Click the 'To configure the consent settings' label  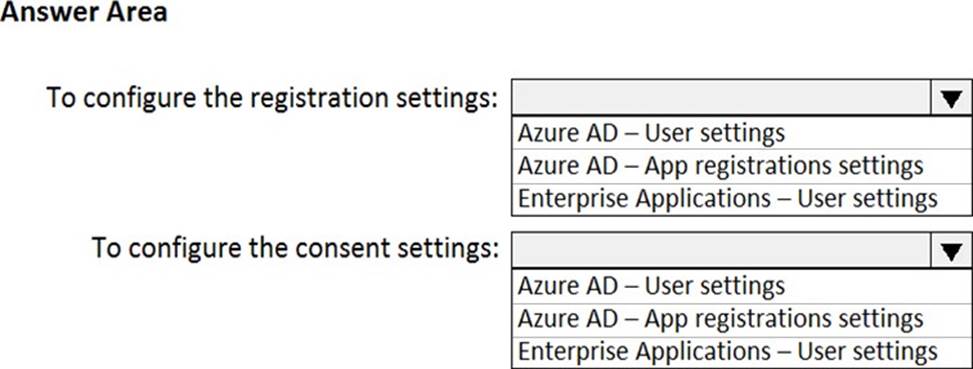pyautogui.click(x=295, y=248)
